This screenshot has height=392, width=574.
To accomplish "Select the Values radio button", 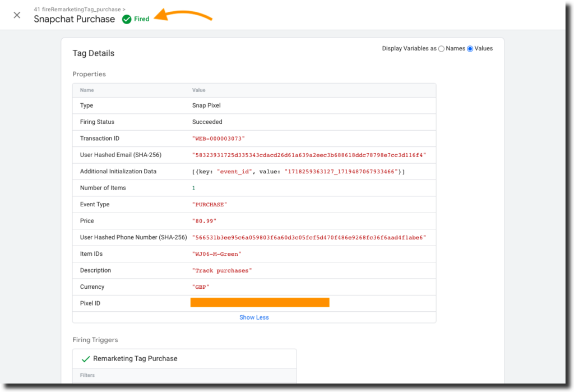I will (x=470, y=49).
